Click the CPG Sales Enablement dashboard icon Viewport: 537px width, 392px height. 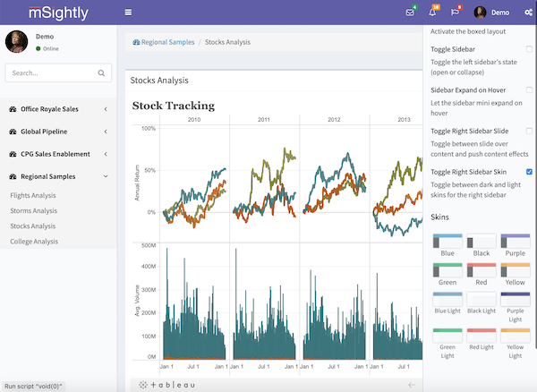pos(13,155)
